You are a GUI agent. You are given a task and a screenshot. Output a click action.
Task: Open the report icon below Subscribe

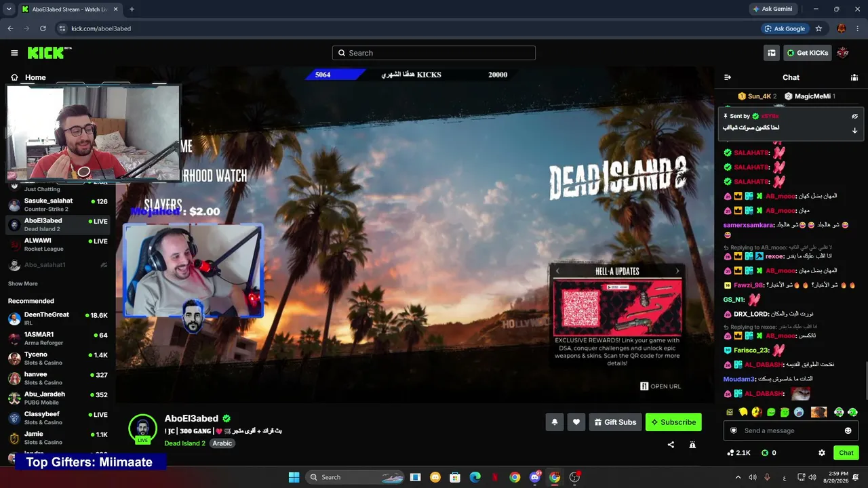[x=692, y=445]
